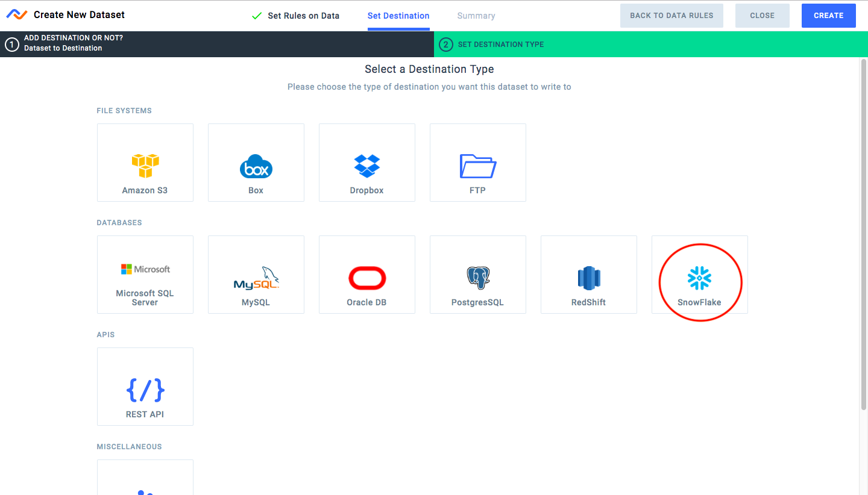The width and height of the screenshot is (868, 495).
Task: Click the page's vertical scrollbar
Action: [864, 235]
